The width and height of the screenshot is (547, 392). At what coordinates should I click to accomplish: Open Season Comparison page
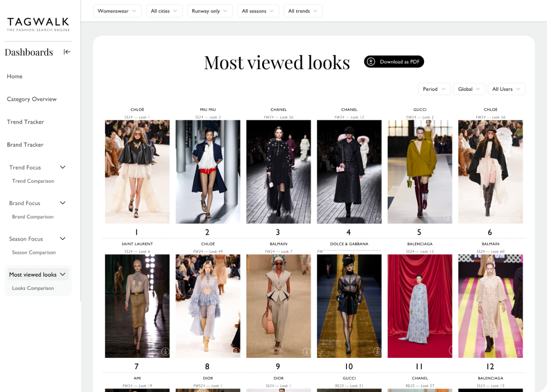pos(34,252)
